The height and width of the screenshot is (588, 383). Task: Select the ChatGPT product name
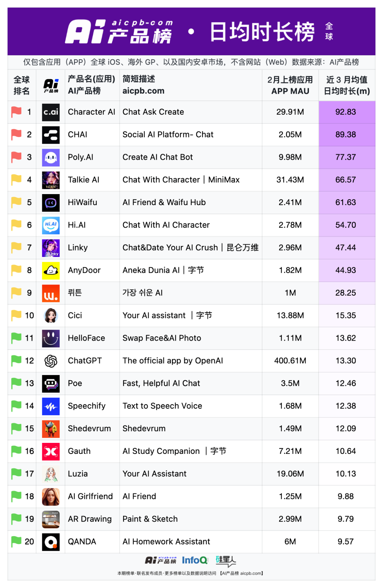[85, 361]
